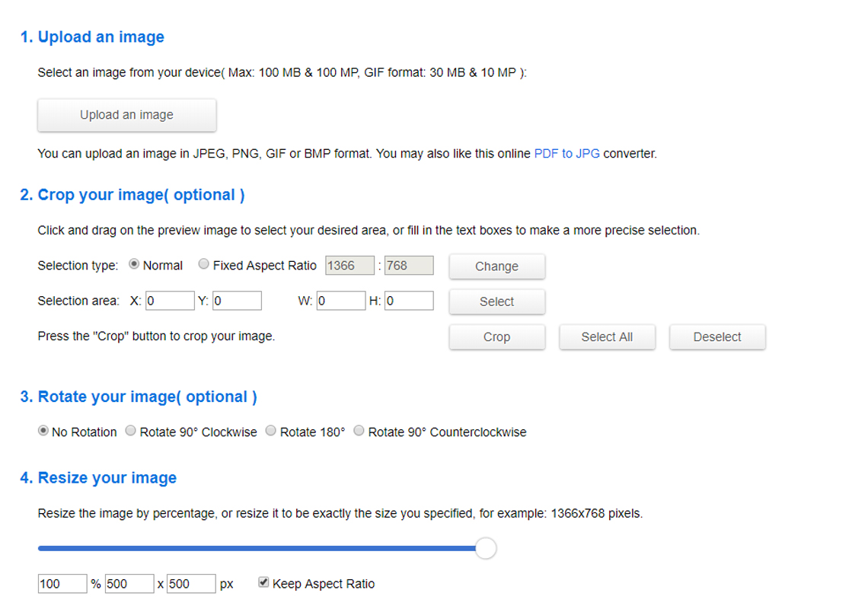Click the 'Selection type:' label
This screenshot has width=868, height=609.
pos(78,266)
